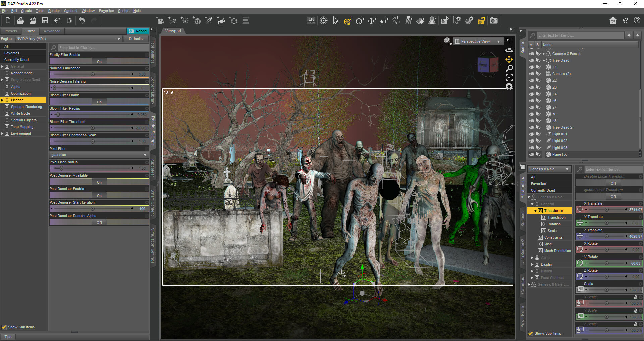Start render with toolbar camera icon
This screenshot has height=341, width=644.
coord(494,21)
